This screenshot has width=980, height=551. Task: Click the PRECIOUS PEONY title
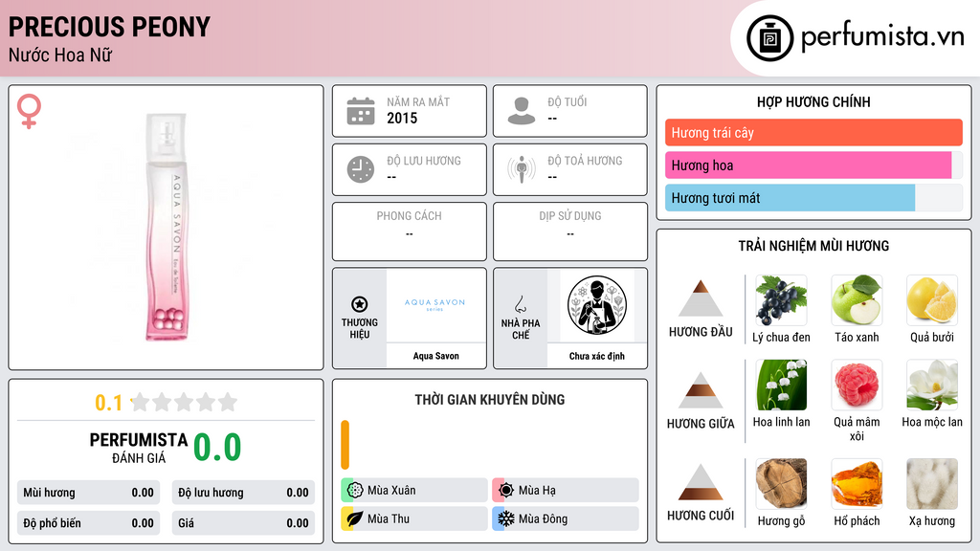109,27
